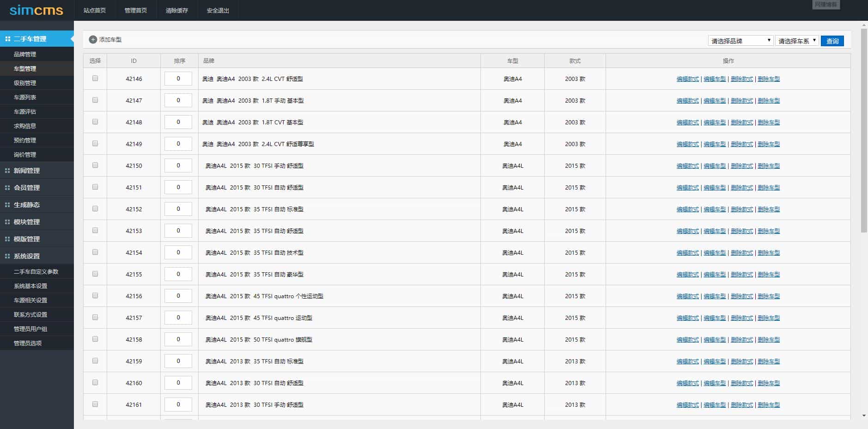The image size is (868, 429).
Task: Click 编辑车型 on row 42161
Action: (715, 405)
